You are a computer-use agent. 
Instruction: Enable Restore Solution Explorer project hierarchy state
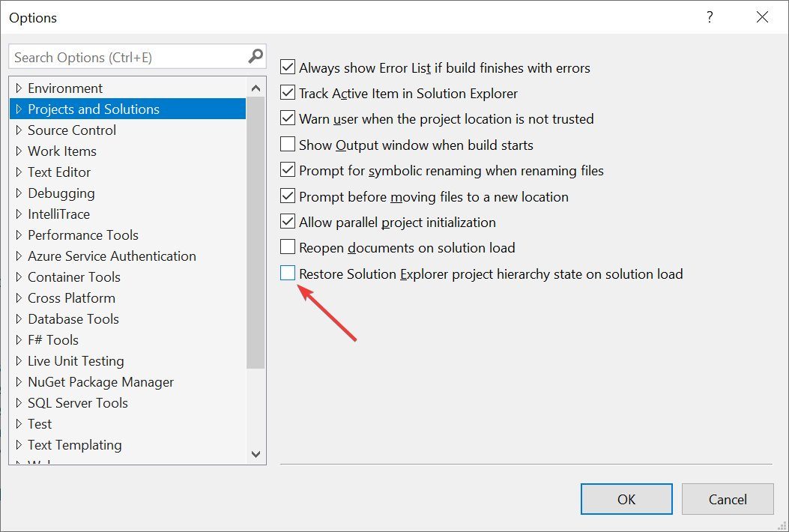click(288, 273)
